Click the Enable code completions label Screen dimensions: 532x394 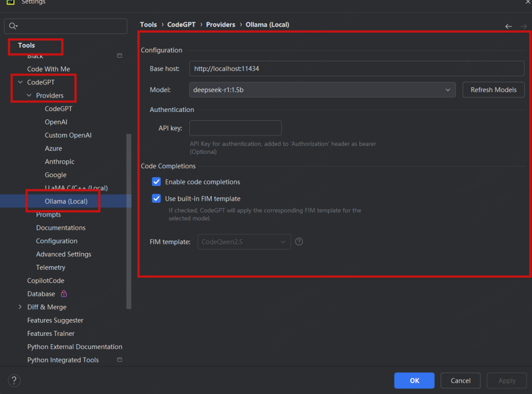202,182
